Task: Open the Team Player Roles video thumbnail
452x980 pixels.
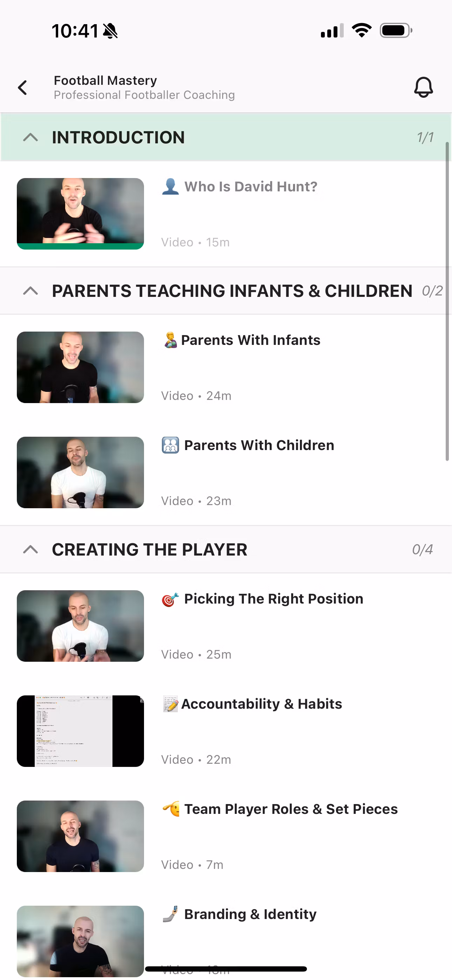Action: [x=80, y=836]
